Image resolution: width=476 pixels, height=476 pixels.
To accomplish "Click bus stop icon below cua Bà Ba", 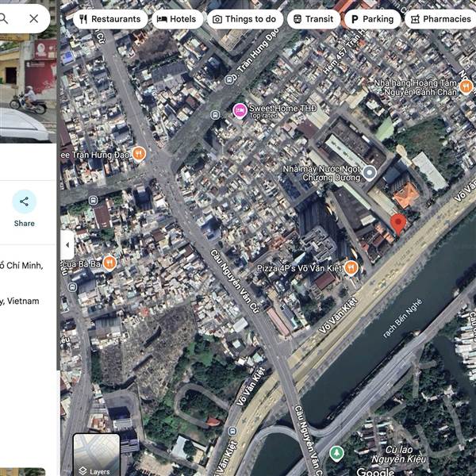I will point(72,287).
